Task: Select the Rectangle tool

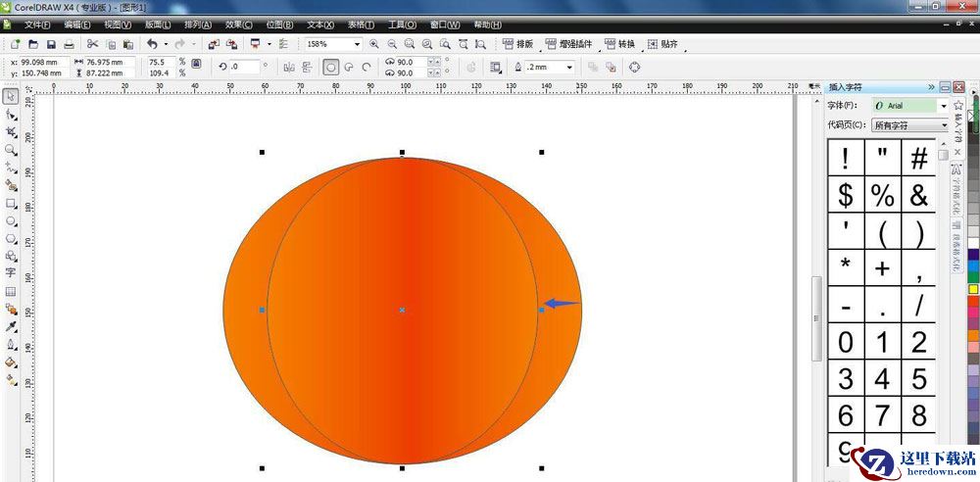Action: pos(11,203)
